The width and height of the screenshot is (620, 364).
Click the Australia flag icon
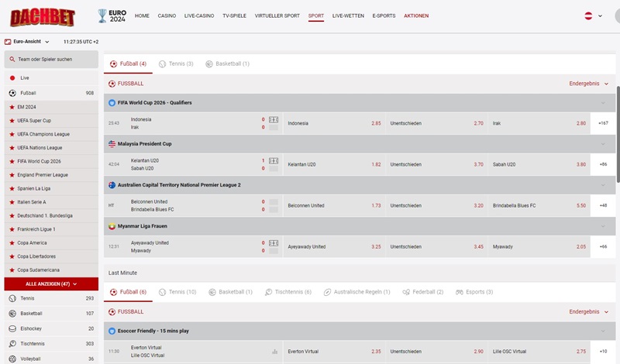pyautogui.click(x=112, y=185)
